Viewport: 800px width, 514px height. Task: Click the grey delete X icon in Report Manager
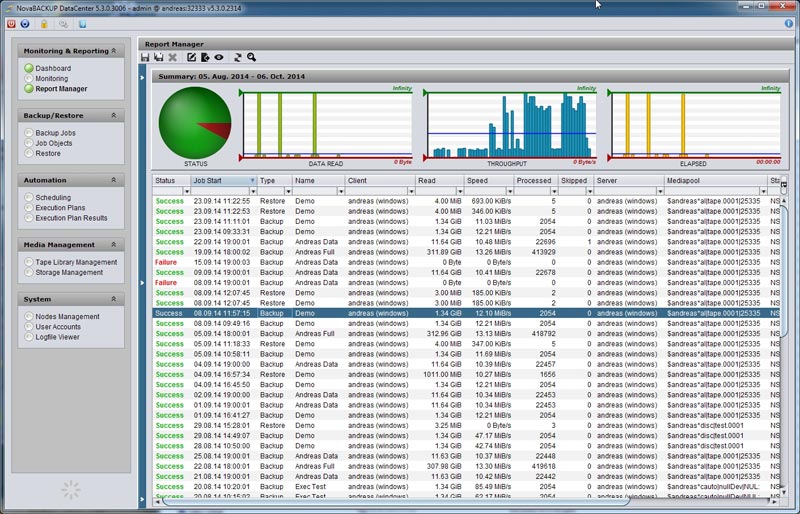coord(172,57)
